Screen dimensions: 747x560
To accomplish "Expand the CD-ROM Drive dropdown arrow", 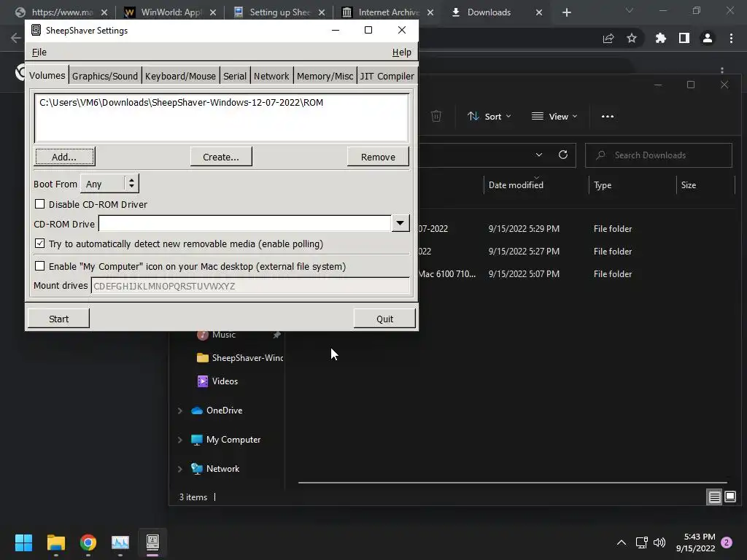I will click(400, 223).
